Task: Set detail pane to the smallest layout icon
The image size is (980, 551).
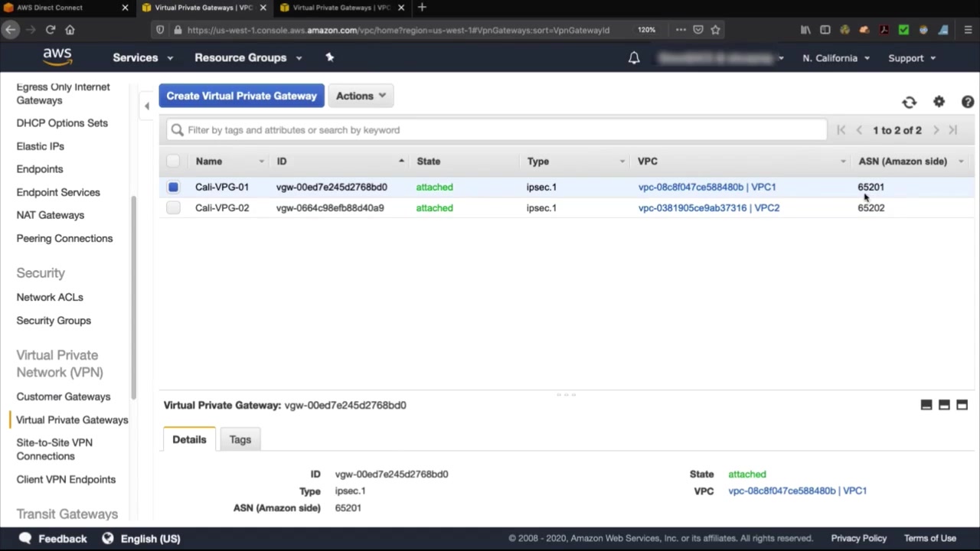Action: (926, 405)
